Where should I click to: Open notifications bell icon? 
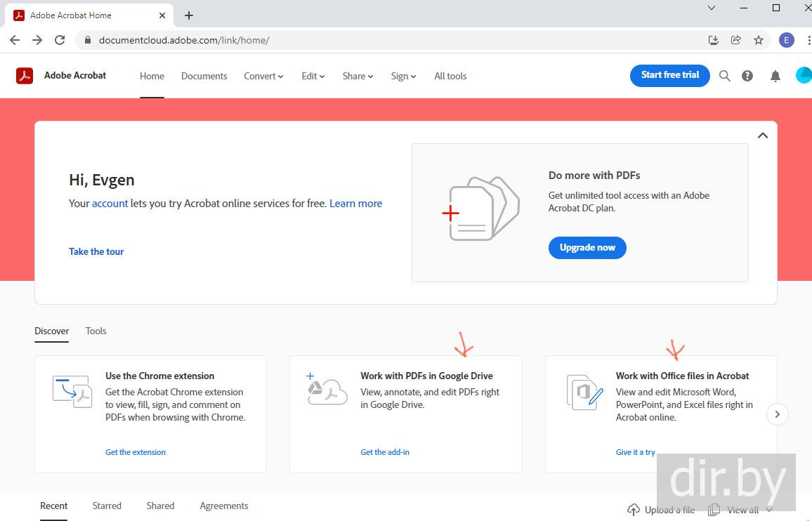coord(775,76)
